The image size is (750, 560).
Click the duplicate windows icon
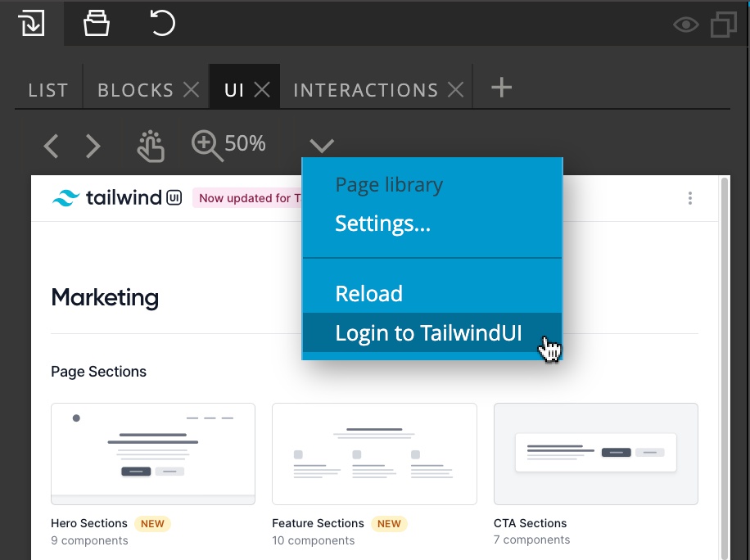click(x=723, y=24)
